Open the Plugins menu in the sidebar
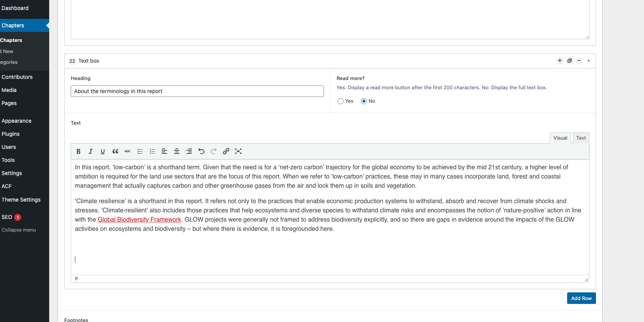Viewport: 644px width, 322px height. pos(10,134)
